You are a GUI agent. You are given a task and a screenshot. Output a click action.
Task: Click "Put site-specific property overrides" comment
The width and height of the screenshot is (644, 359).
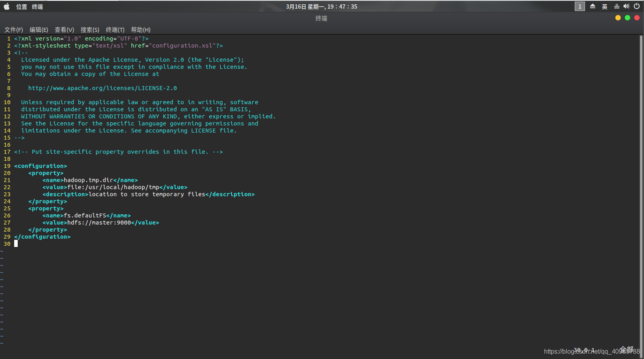pyautogui.click(x=118, y=152)
